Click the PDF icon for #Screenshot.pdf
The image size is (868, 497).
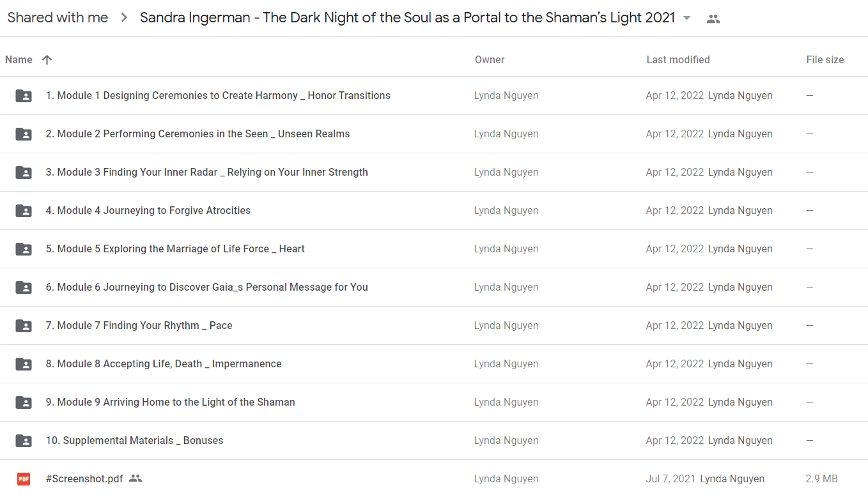[x=24, y=478]
